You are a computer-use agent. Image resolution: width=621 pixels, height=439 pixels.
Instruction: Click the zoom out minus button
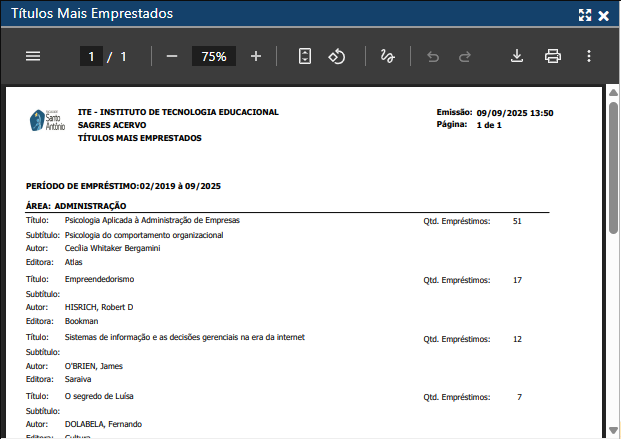(x=171, y=57)
